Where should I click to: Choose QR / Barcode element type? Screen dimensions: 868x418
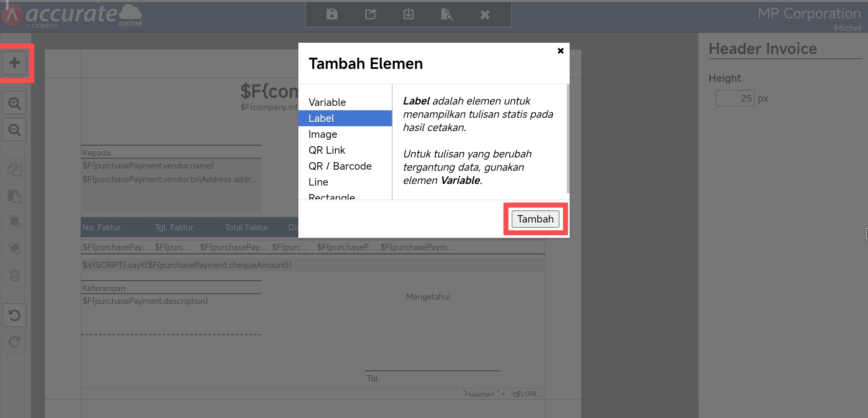coord(340,166)
